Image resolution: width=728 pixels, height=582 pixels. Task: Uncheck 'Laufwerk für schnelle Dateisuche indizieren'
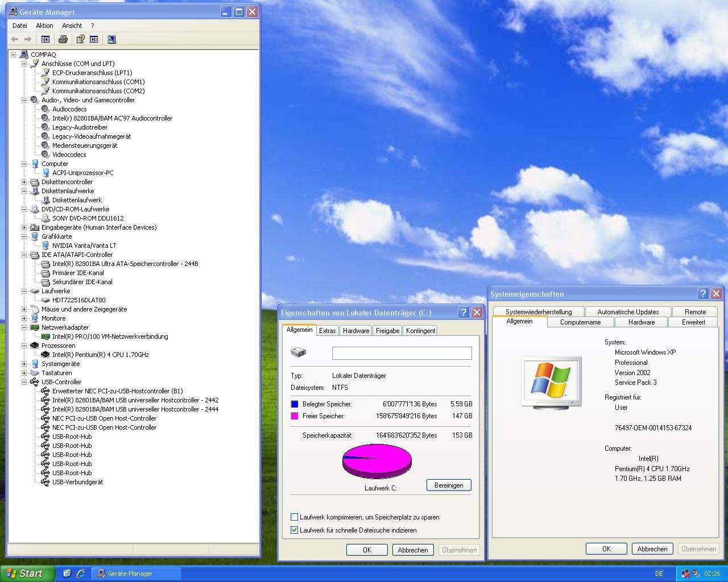(294, 530)
